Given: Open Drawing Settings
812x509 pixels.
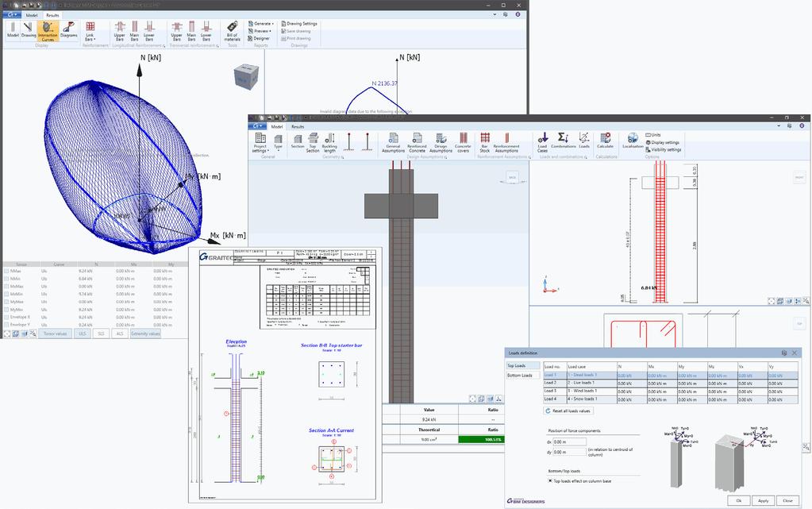Looking at the screenshot, I should [x=298, y=23].
